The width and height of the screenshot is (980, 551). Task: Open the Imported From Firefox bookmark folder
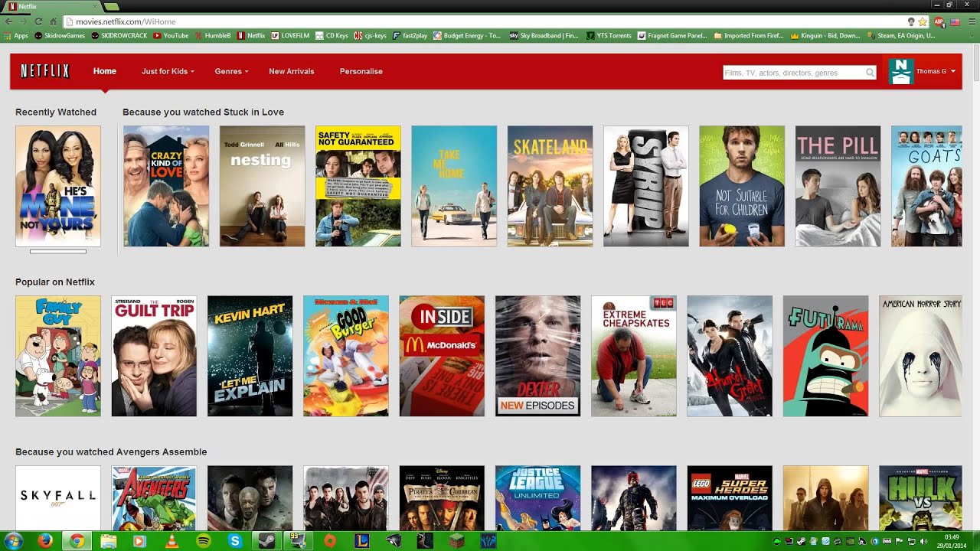click(748, 35)
